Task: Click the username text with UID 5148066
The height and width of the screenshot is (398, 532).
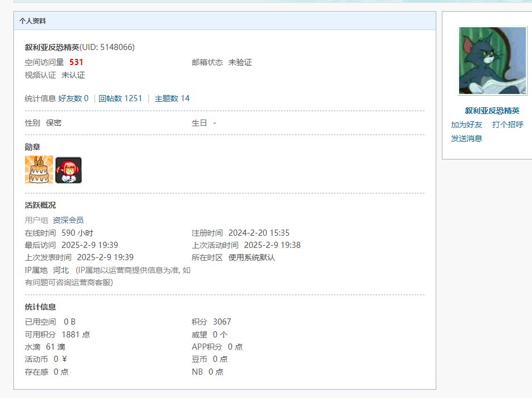Action: click(x=80, y=47)
